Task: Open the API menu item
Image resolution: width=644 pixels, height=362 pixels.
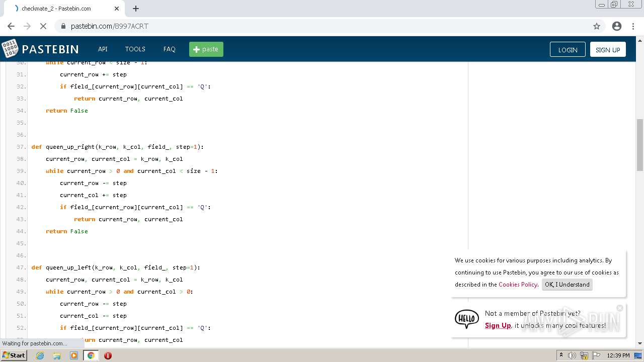Action: point(103,49)
